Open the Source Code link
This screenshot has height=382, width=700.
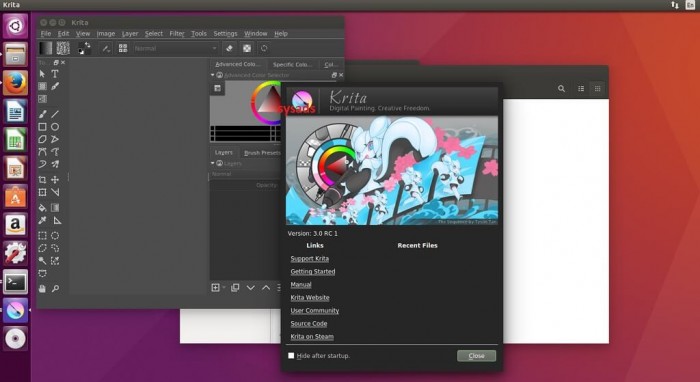click(x=308, y=323)
